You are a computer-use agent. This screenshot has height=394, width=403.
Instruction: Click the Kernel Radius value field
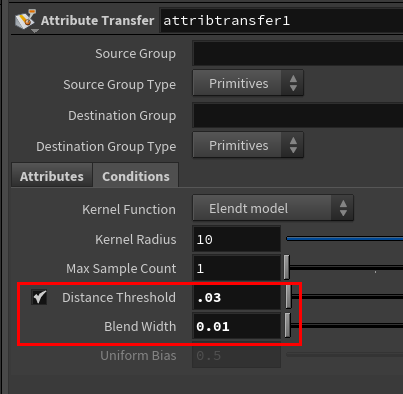pyautogui.click(x=237, y=239)
